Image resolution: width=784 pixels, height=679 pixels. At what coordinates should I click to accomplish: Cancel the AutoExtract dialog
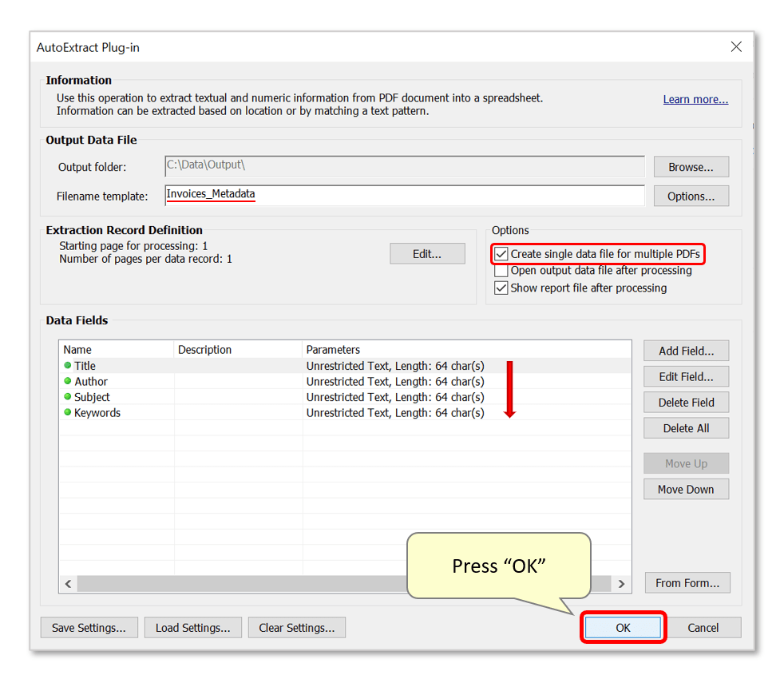point(704,627)
